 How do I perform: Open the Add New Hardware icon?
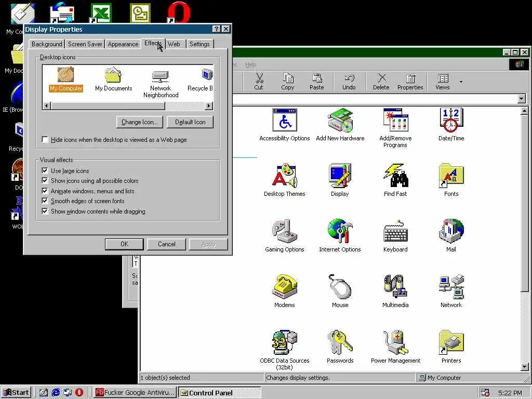340,125
